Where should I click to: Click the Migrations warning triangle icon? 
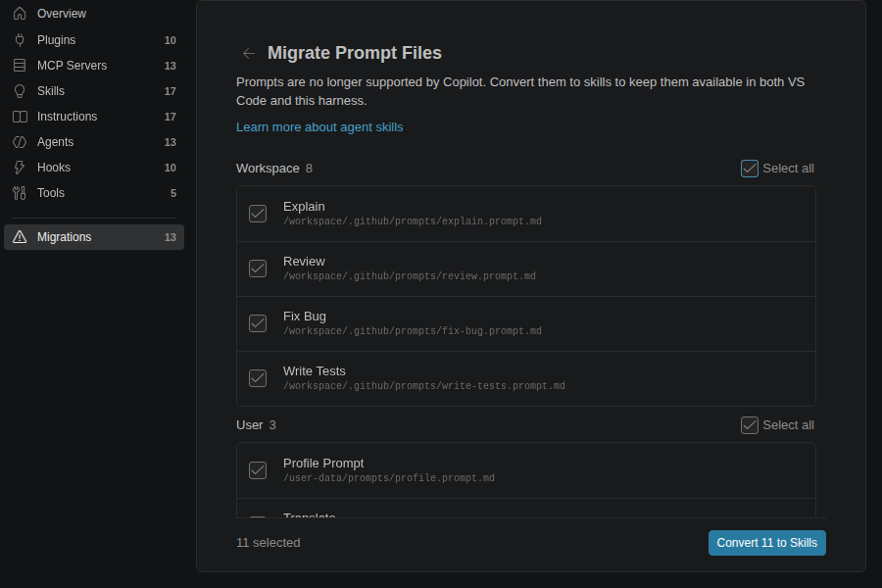click(x=20, y=237)
